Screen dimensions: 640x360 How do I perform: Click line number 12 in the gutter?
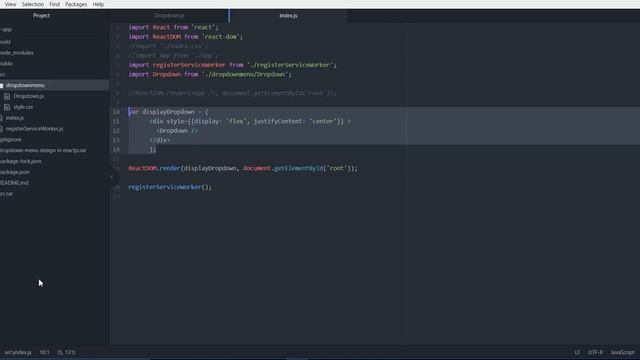(116, 131)
